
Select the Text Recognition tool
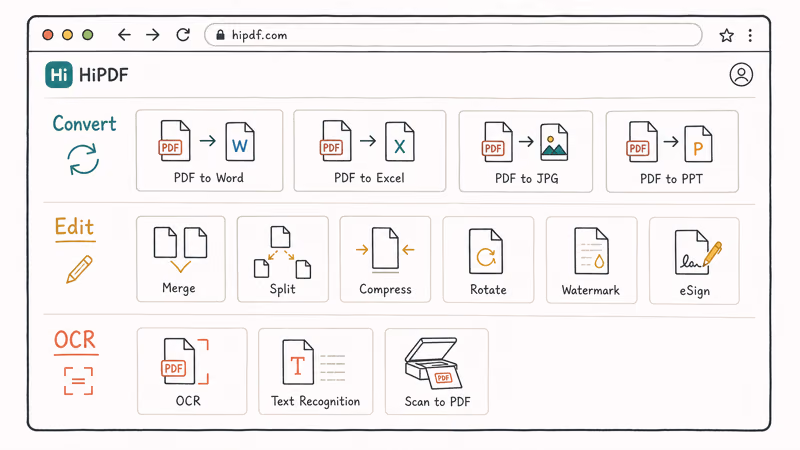pyautogui.click(x=315, y=371)
